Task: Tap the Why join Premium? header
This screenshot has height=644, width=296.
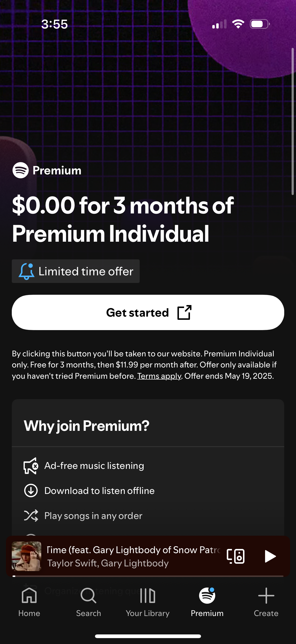Action: [x=86, y=425]
